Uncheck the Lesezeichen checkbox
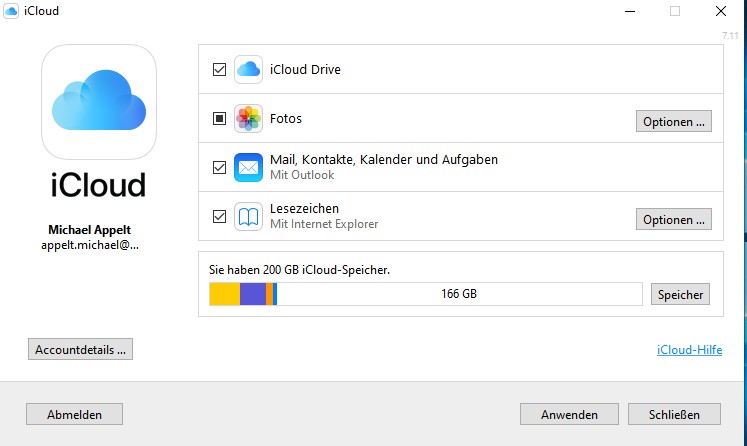This screenshot has height=446, width=747. (x=220, y=216)
